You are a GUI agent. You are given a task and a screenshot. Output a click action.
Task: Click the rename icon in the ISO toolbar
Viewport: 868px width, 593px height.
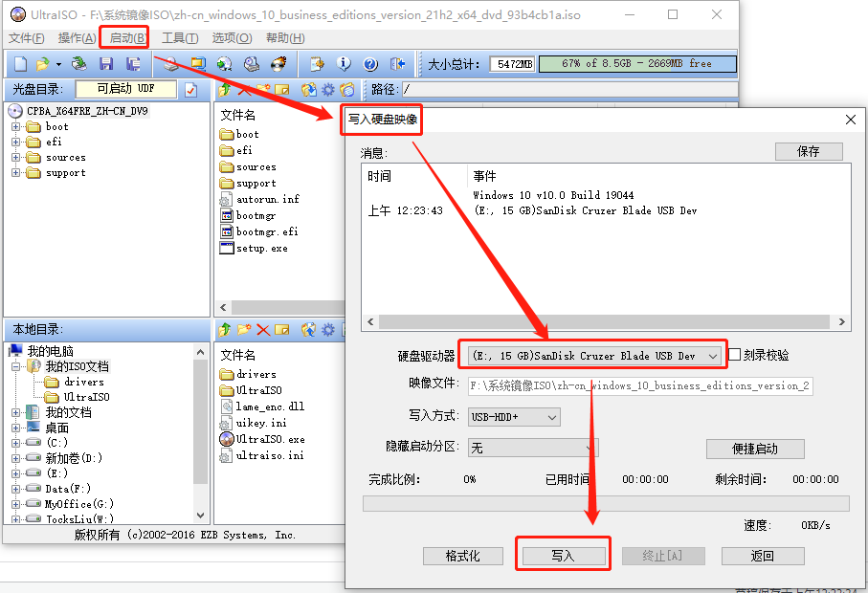[281, 90]
